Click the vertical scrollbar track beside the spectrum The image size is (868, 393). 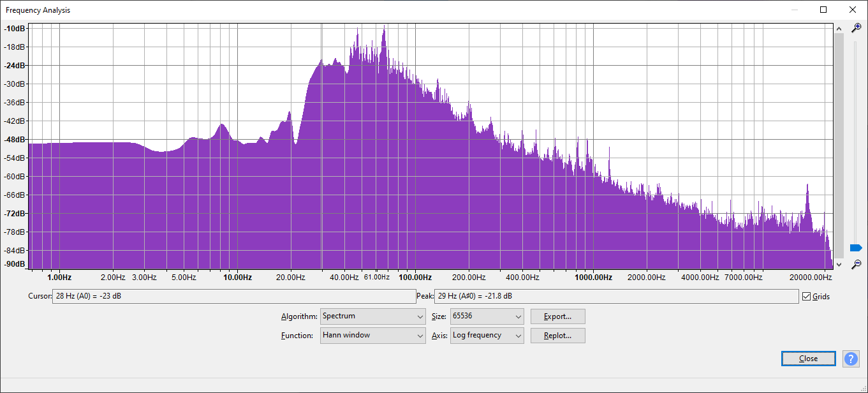coord(839,147)
